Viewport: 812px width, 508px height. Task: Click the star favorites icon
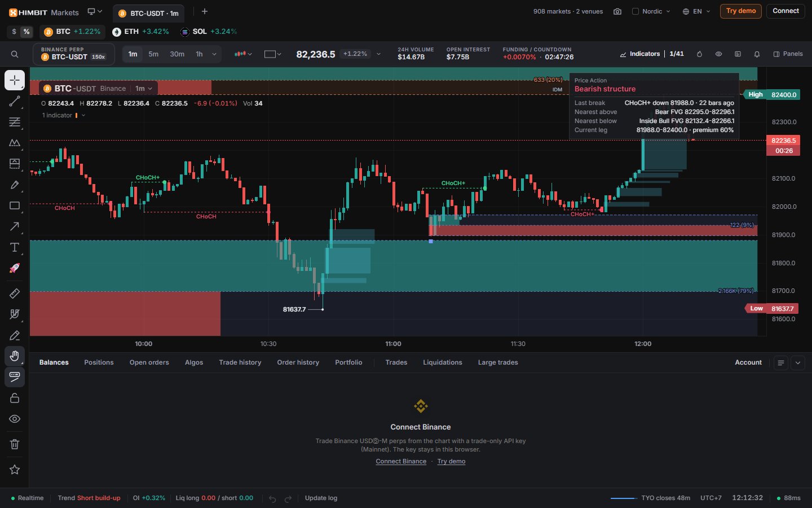click(x=15, y=470)
